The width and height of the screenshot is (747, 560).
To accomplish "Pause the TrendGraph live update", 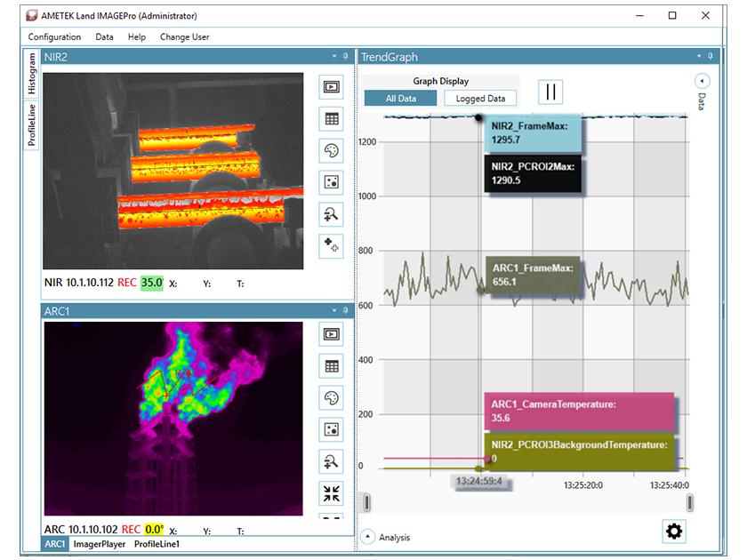I will (x=551, y=92).
